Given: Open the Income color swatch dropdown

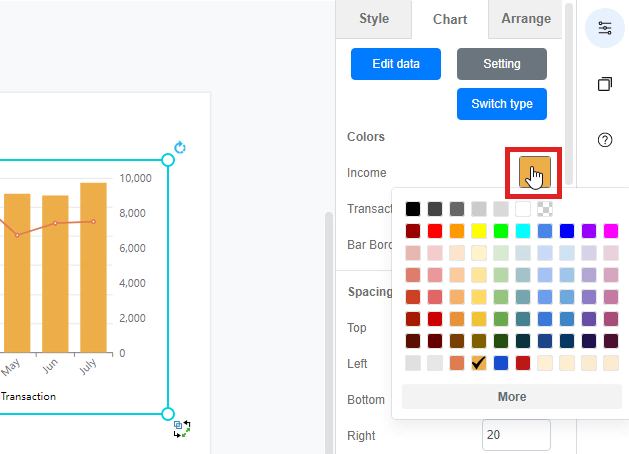Looking at the screenshot, I should (534, 173).
